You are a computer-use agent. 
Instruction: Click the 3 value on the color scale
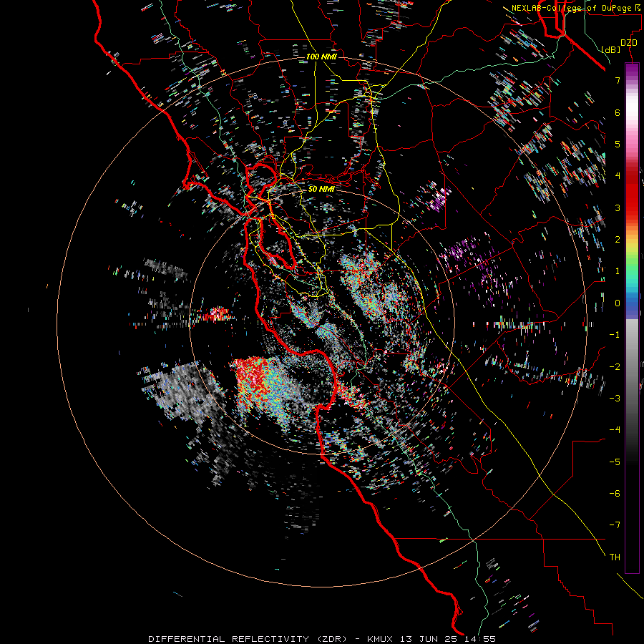[618, 208]
